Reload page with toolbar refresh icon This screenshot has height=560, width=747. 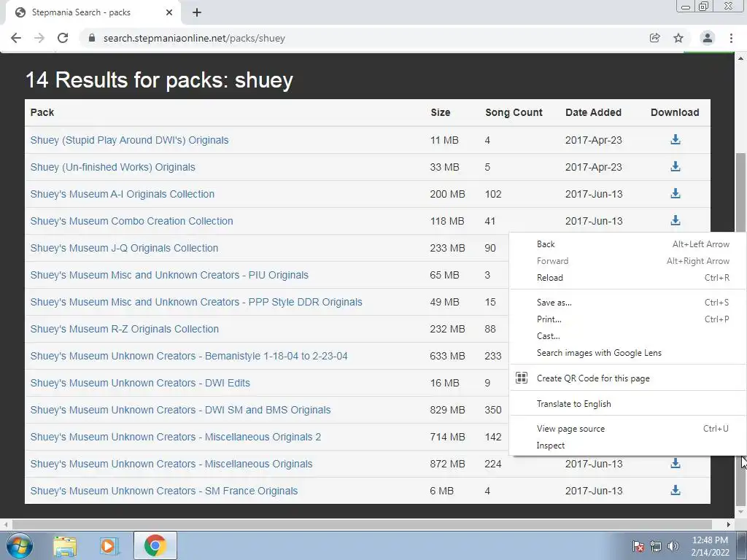coord(63,38)
